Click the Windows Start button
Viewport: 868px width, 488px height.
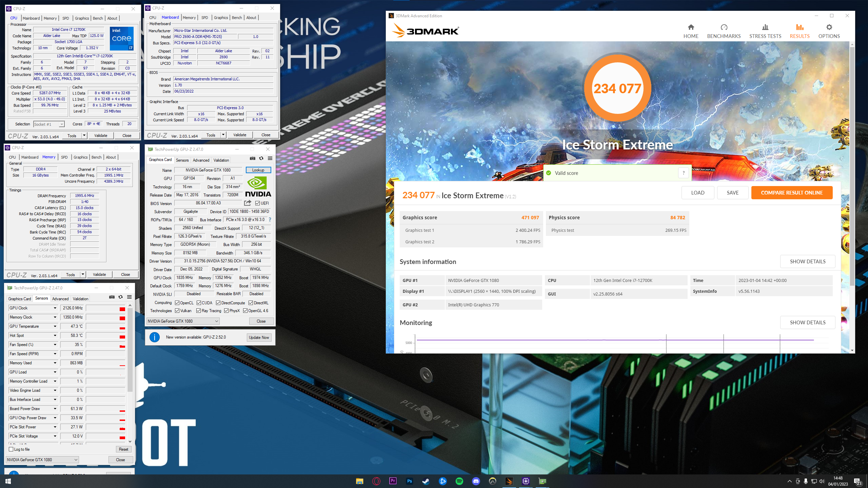click(x=8, y=481)
